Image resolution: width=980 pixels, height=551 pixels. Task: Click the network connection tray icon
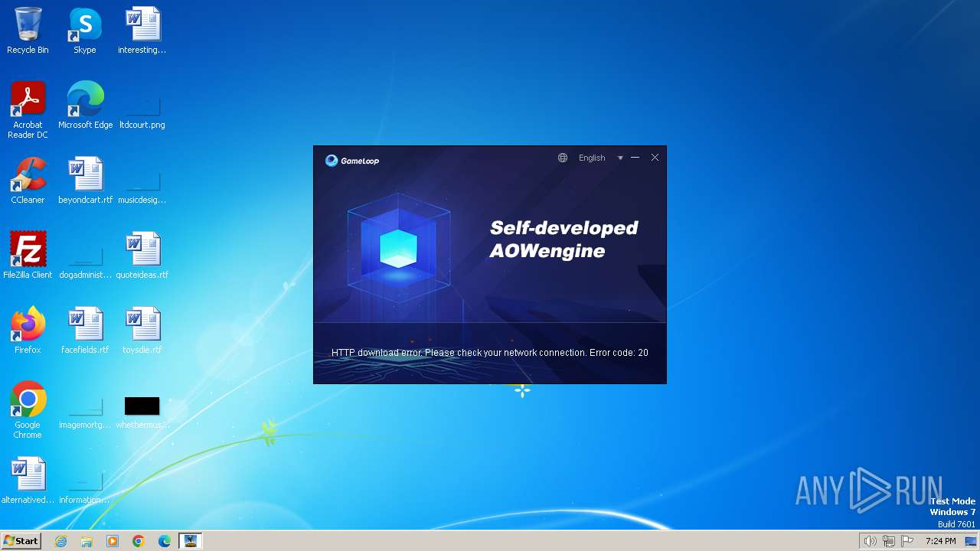pyautogui.click(x=888, y=541)
